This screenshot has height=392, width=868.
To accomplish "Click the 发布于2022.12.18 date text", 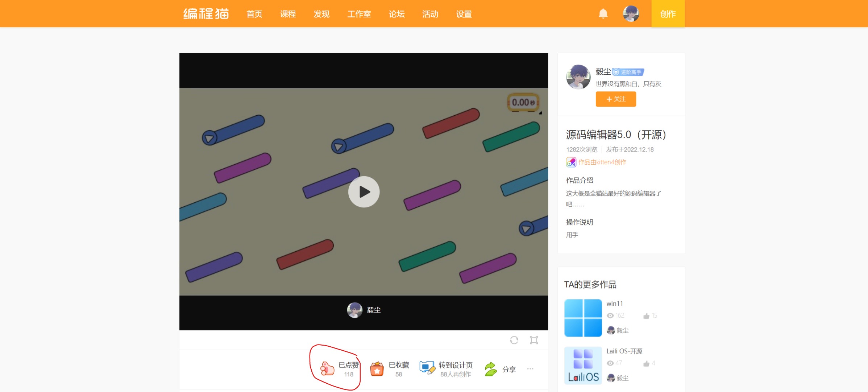I will pyautogui.click(x=630, y=149).
